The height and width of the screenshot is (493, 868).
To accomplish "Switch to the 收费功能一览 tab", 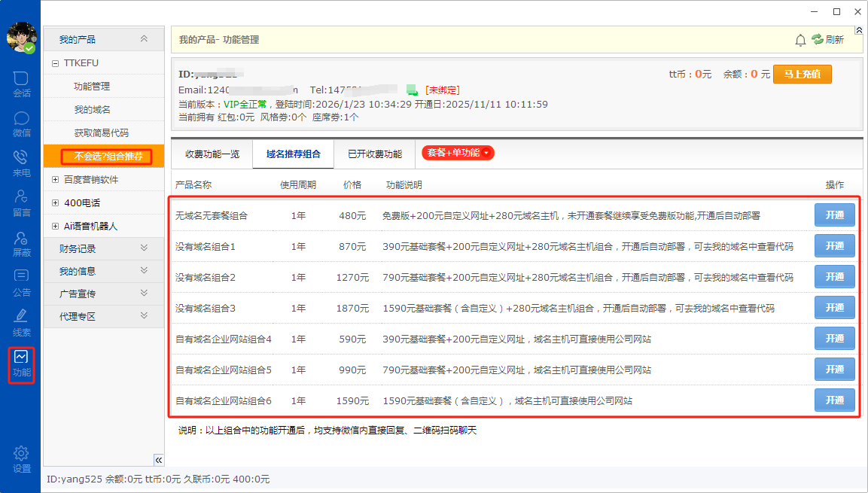I will (212, 154).
